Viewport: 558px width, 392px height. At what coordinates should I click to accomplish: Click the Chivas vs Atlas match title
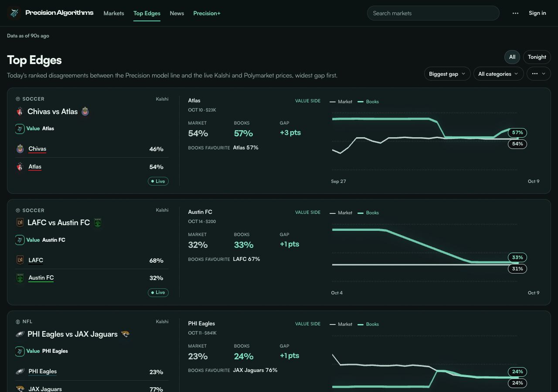[52, 112]
